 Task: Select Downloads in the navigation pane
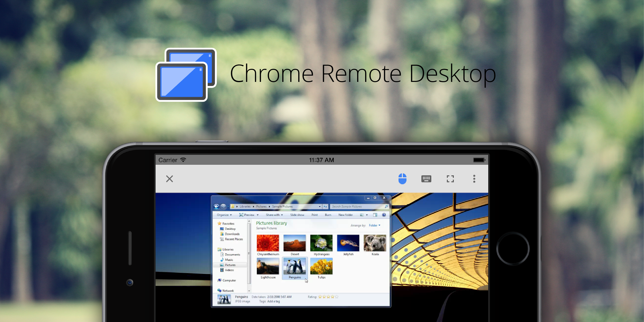[230, 234]
